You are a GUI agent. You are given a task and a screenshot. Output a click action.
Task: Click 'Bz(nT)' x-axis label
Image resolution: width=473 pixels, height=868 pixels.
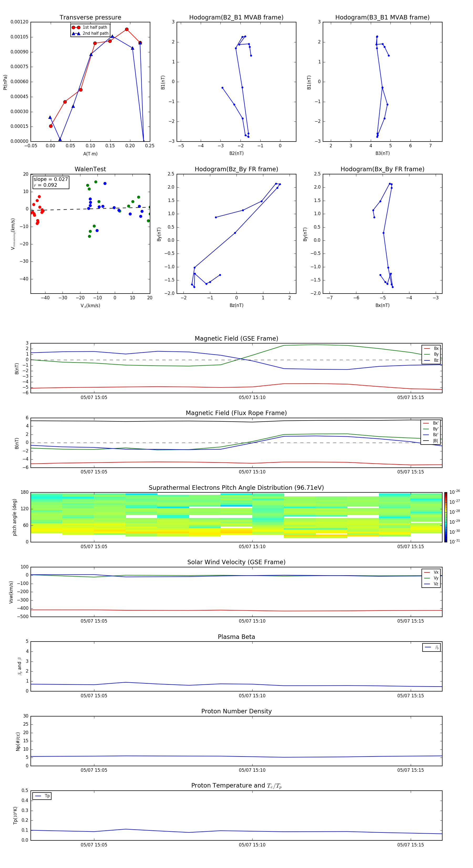pos(236,306)
